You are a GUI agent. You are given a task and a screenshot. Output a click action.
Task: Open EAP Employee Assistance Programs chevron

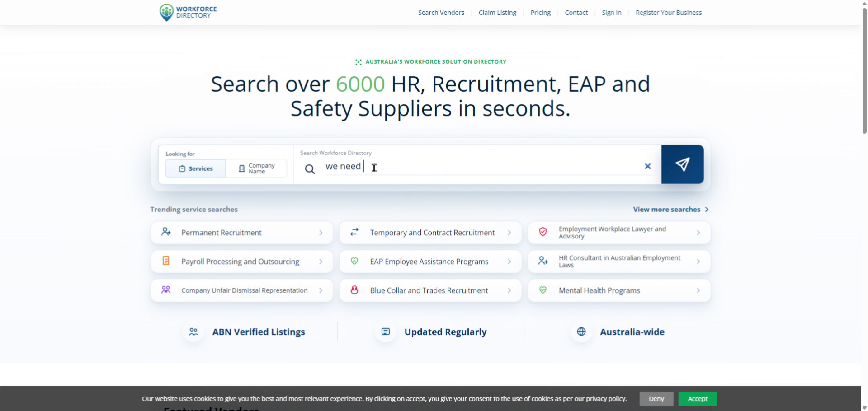509,262
